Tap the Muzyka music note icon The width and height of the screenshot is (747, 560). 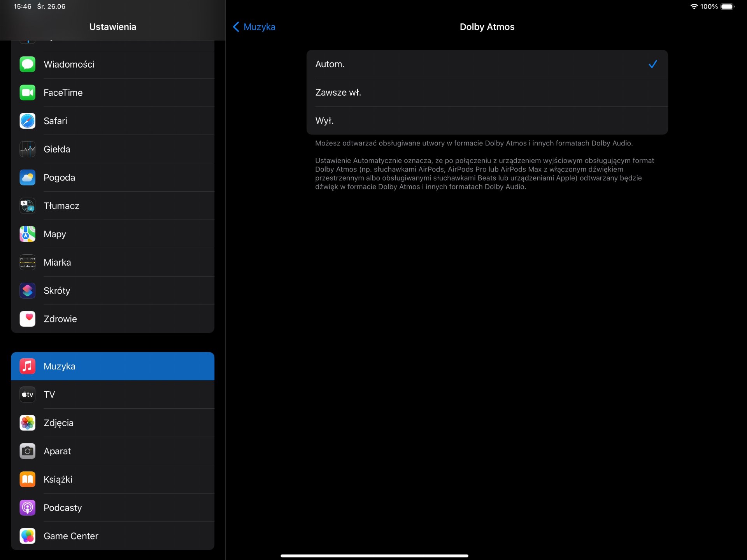tap(28, 366)
